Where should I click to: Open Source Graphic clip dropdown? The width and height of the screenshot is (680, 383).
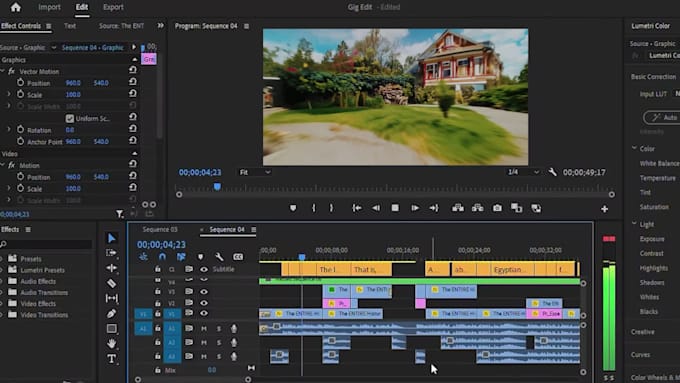tap(54, 47)
